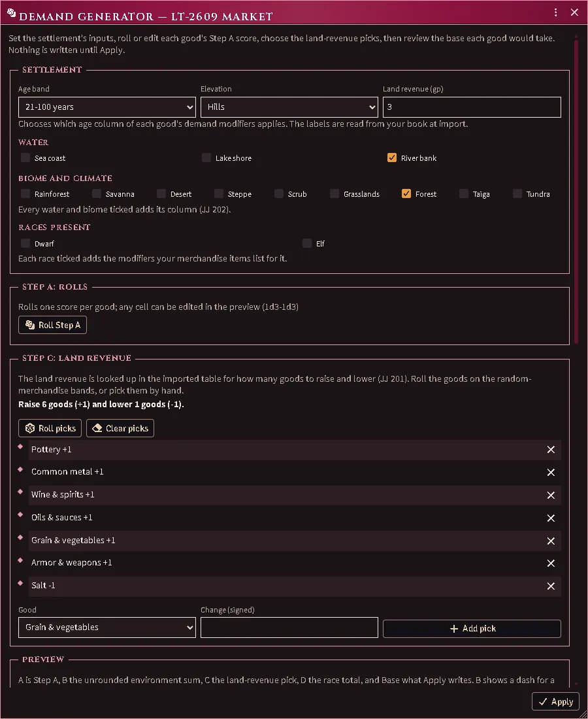Viewport: 588px width, 719px height.
Task: Tick the Dwarf race checkbox
Action: [25, 243]
